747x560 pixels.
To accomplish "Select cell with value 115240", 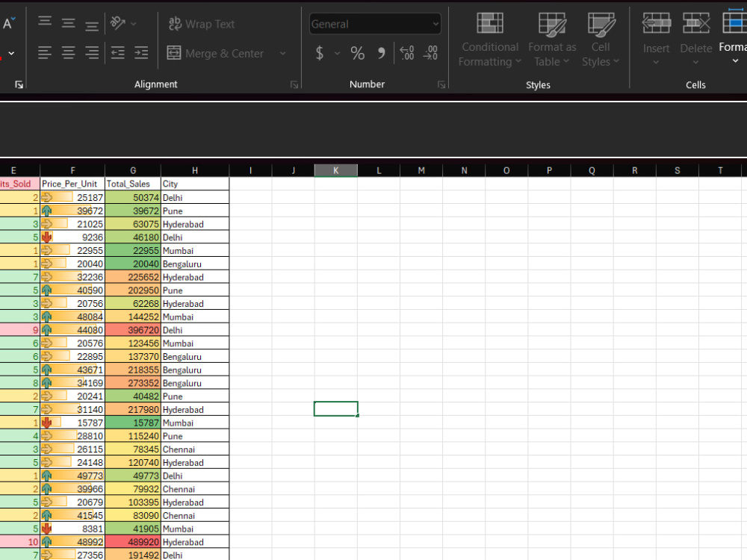I will [133, 436].
